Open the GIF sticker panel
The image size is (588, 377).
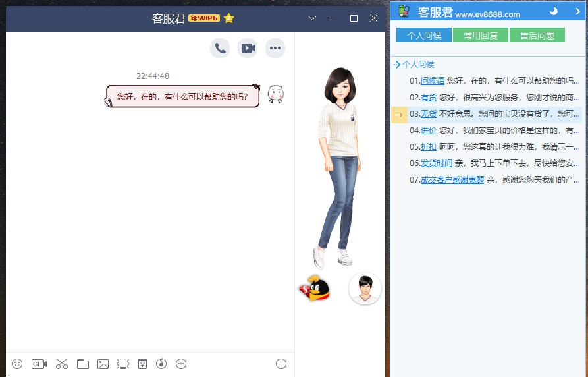pyautogui.click(x=39, y=364)
